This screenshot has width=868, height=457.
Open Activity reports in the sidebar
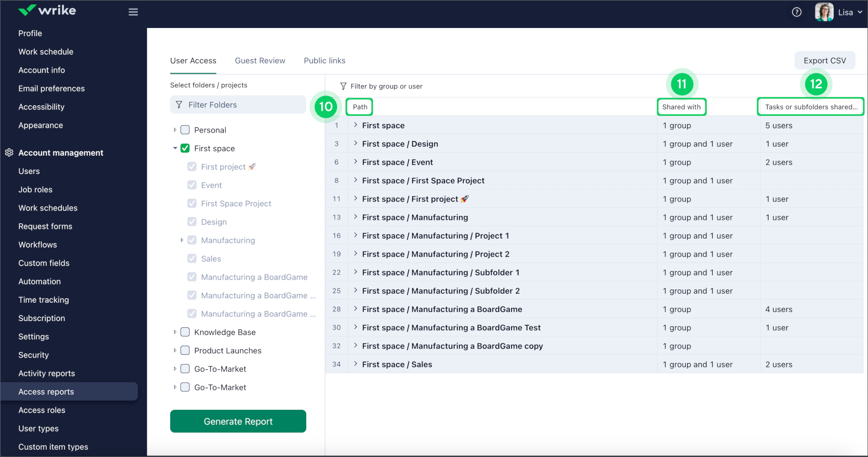(47, 374)
